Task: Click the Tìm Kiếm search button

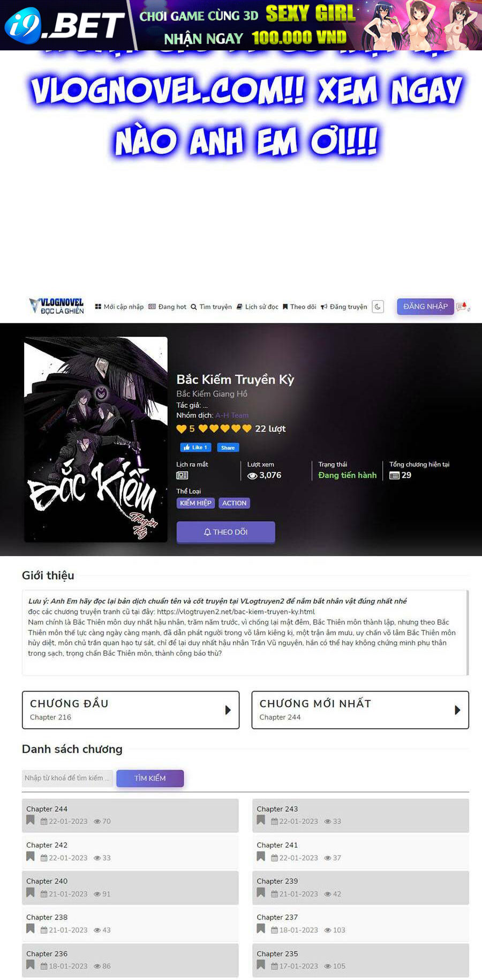Action: (x=150, y=778)
